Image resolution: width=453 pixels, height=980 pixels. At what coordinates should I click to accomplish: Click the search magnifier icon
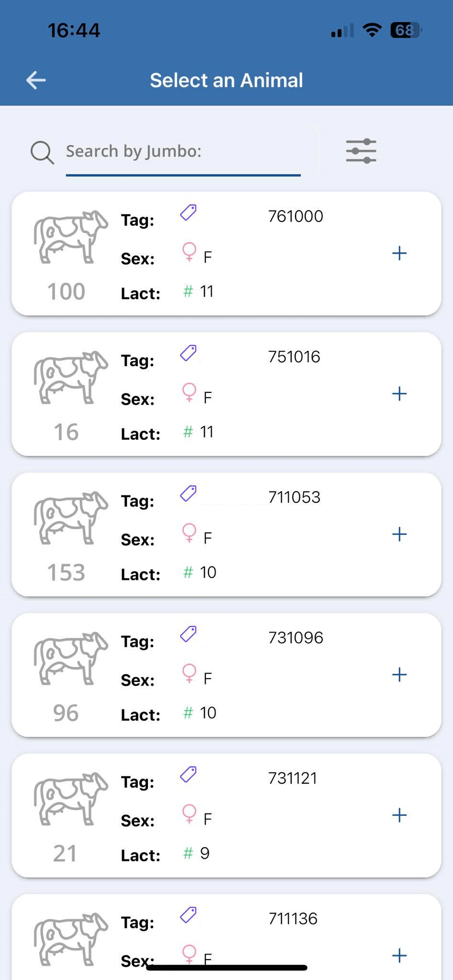tap(42, 153)
